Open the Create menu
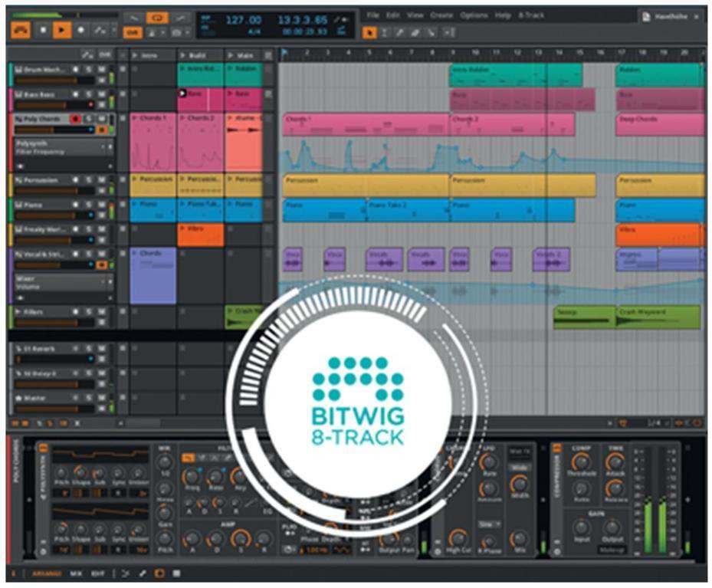The image size is (712, 588). pyautogui.click(x=441, y=15)
